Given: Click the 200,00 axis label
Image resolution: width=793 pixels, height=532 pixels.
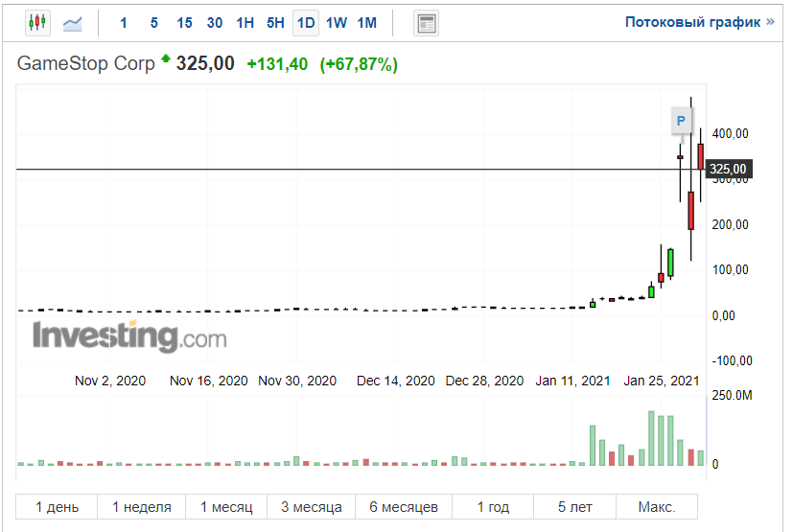Looking at the screenshot, I should tap(730, 224).
